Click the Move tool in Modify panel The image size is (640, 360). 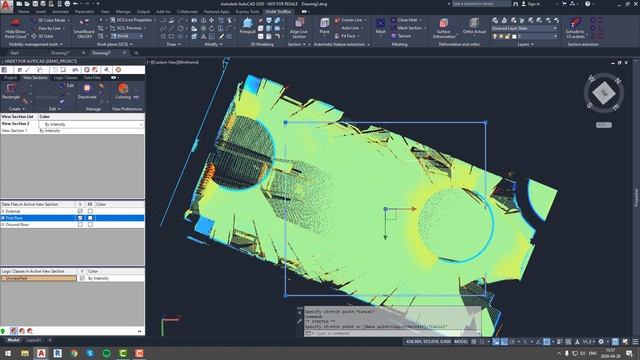(211, 20)
